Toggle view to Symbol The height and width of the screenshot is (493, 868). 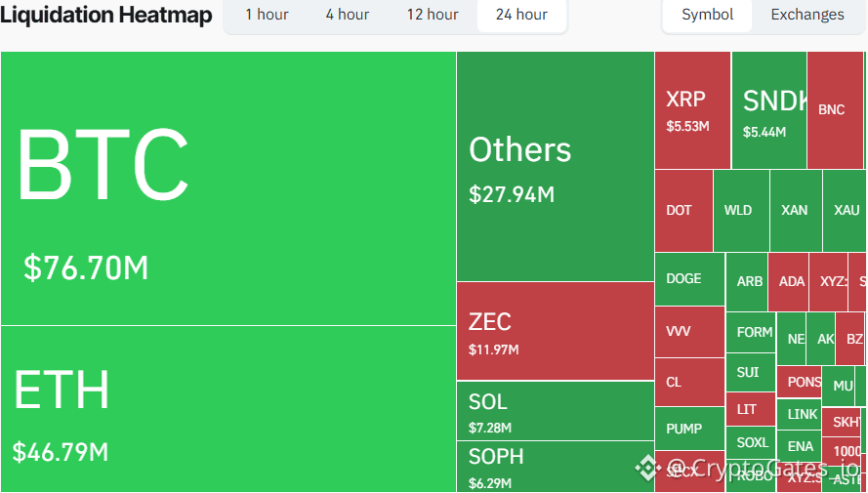[x=708, y=15]
